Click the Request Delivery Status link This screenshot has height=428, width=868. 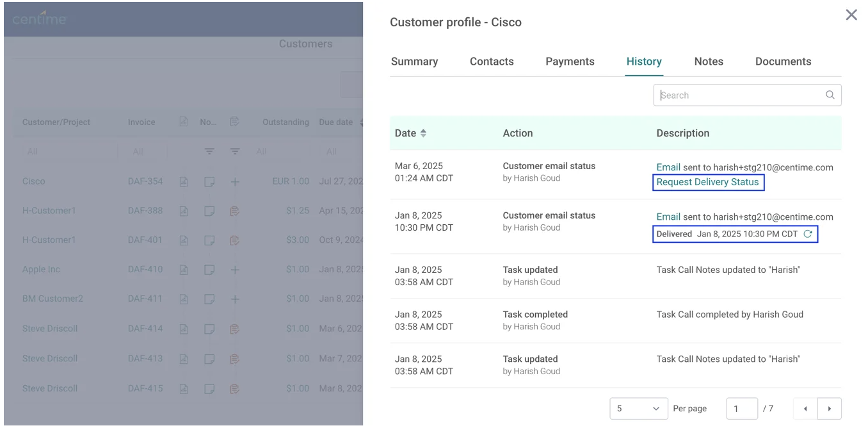[708, 182]
